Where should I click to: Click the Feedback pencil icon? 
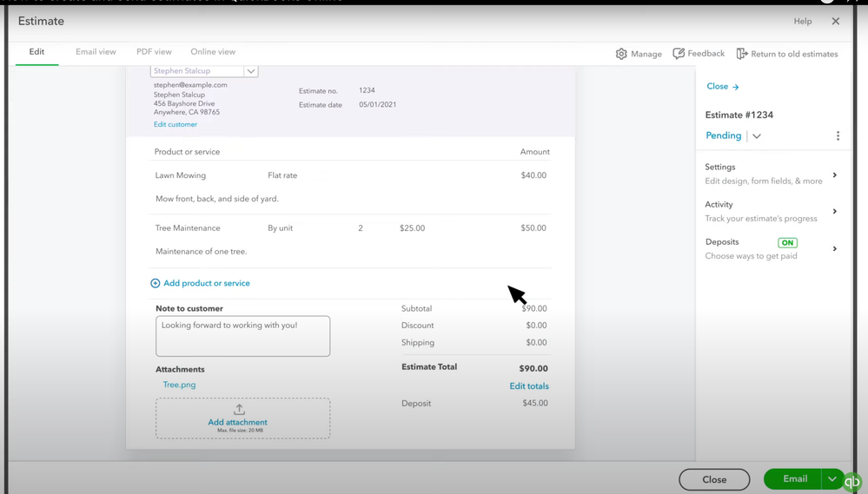click(x=679, y=54)
